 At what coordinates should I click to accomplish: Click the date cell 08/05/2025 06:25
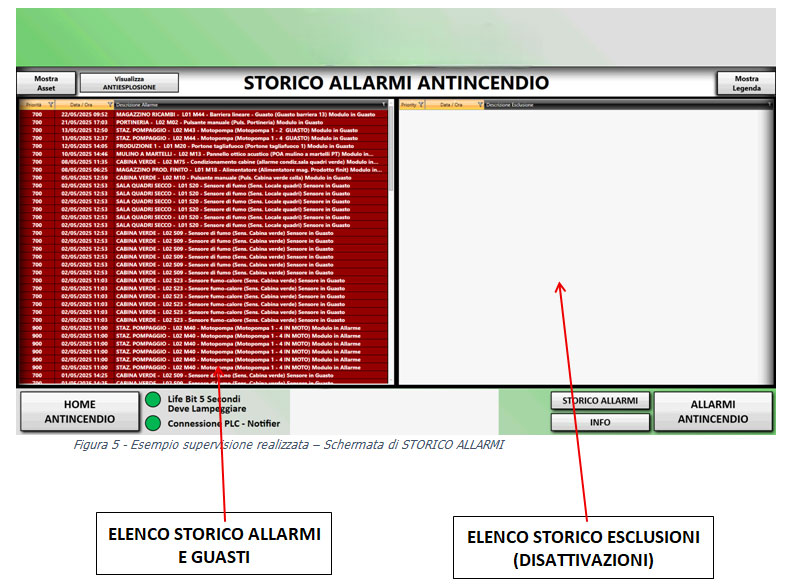click(x=84, y=170)
